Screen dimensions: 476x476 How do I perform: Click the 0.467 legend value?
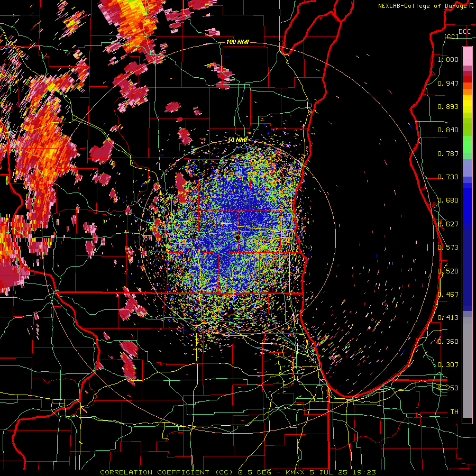(448, 295)
